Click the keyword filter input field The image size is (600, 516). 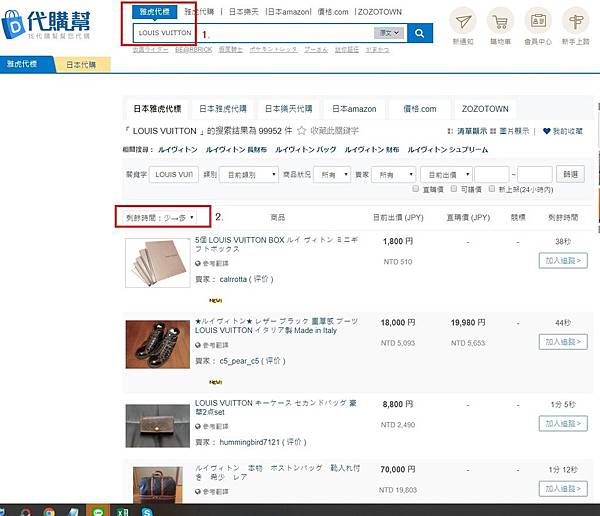point(174,175)
